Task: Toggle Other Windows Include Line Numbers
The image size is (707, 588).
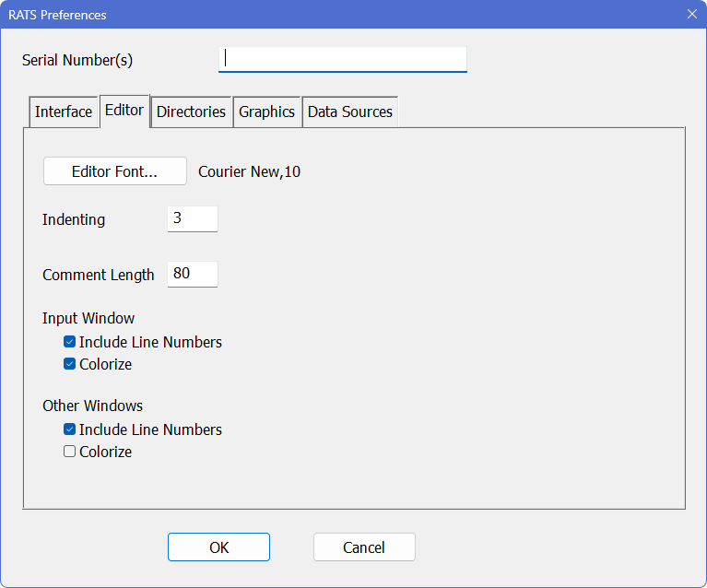Action: coord(70,429)
